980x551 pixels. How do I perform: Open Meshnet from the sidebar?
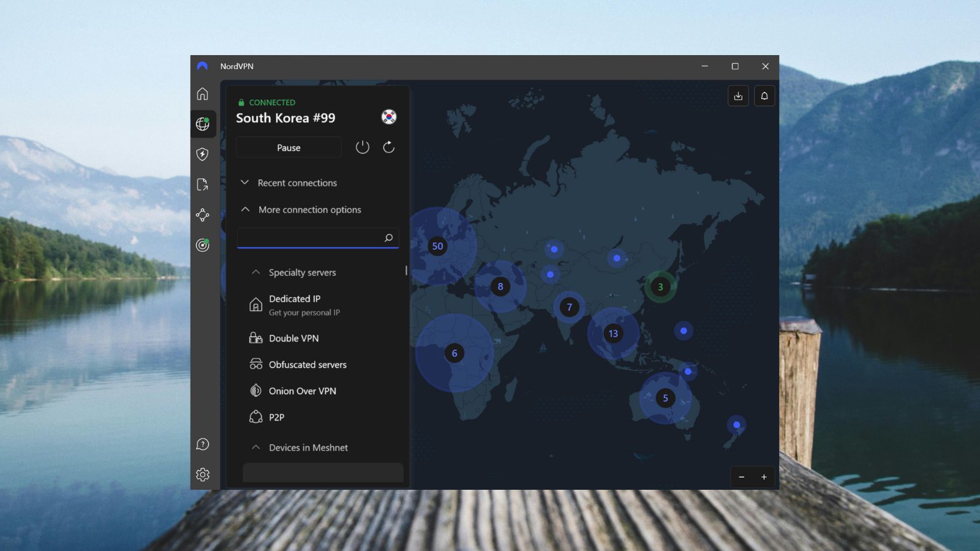pos(203,216)
